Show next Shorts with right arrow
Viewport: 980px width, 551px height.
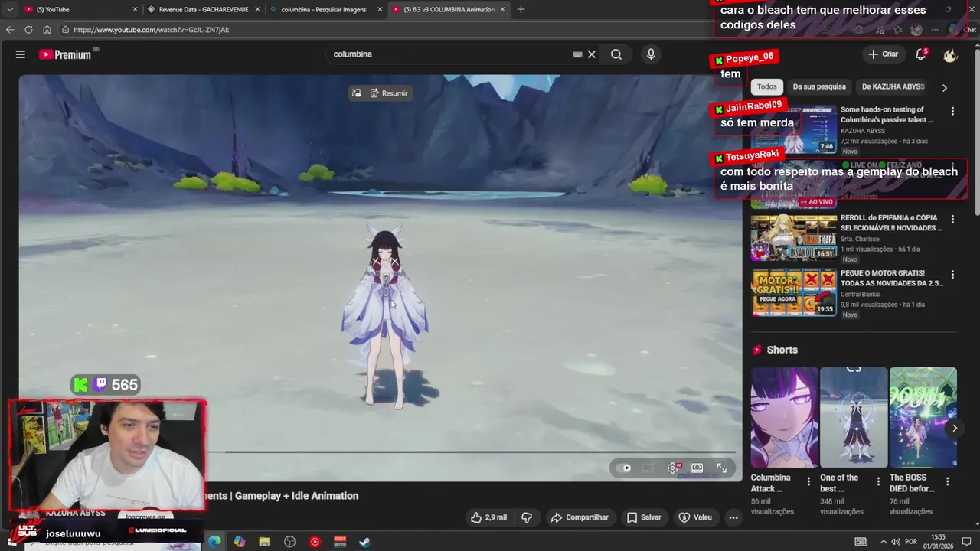[954, 428]
